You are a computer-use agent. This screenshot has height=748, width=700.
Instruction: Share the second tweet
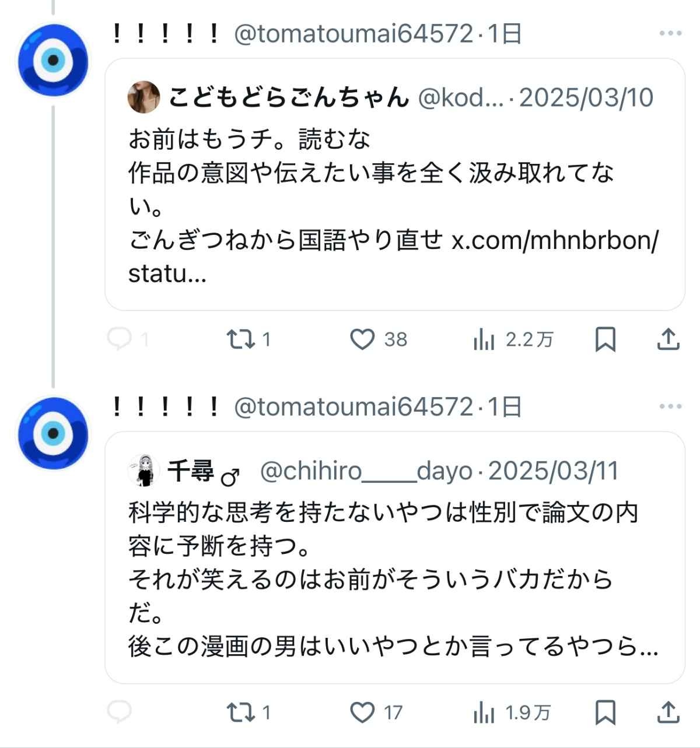pyautogui.click(x=668, y=712)
